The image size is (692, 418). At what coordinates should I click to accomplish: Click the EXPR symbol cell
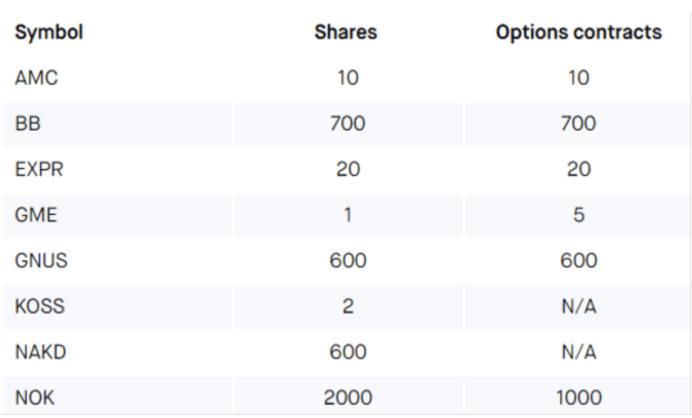pyautogui.click(x=39, y=169)
